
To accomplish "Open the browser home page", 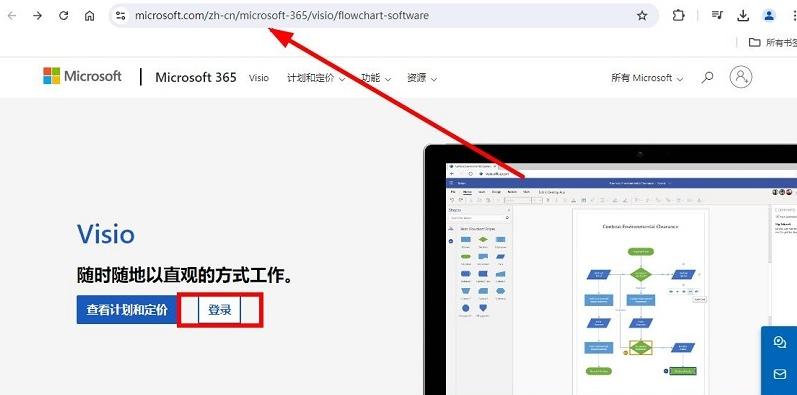I will (89, 16).
